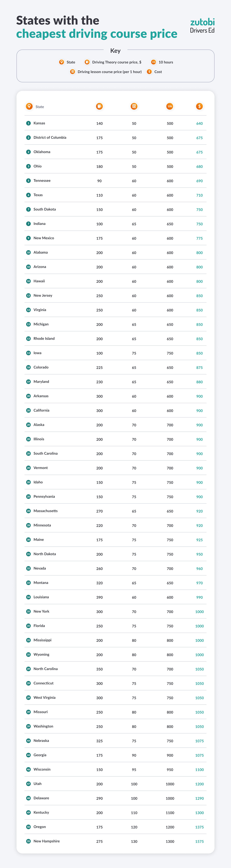Viewport: 231px width, 868px height.
Task: Click the Tennessee state name
Action: [42, 181]
